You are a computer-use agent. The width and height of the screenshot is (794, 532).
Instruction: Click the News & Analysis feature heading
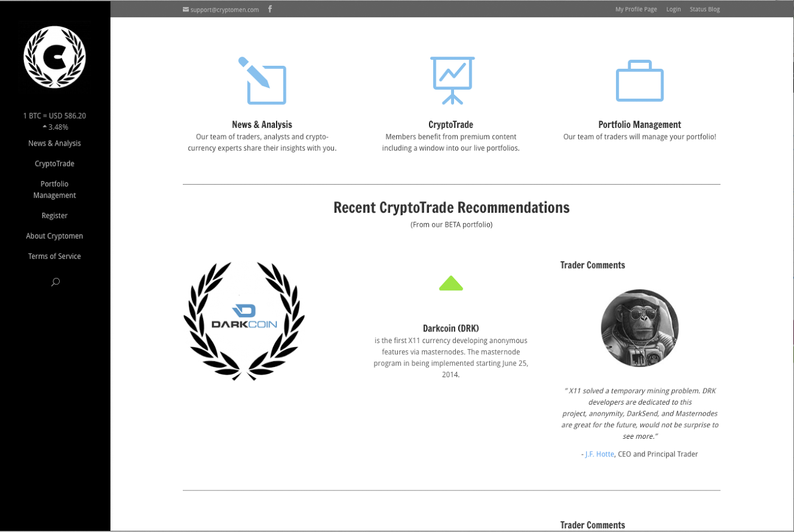click(x=262, y=124)
